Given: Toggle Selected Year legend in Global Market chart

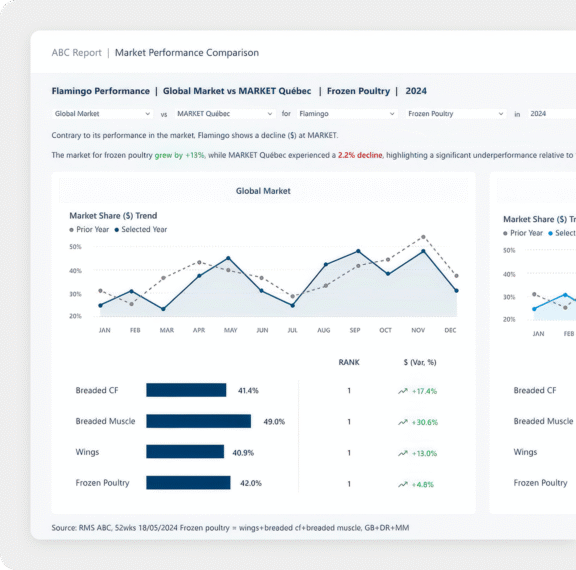Looking at the screenshot, I should pyautogui.click(x=141, y=230).
